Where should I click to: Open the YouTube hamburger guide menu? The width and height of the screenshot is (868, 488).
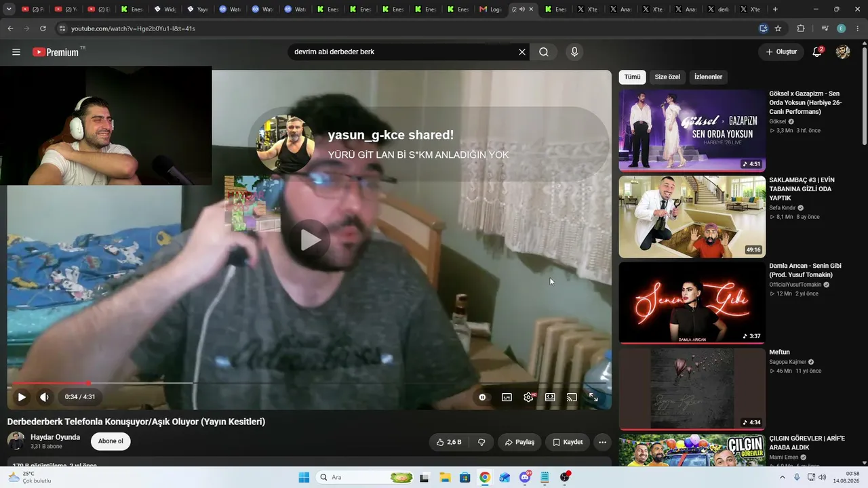(x=16, y=52)
